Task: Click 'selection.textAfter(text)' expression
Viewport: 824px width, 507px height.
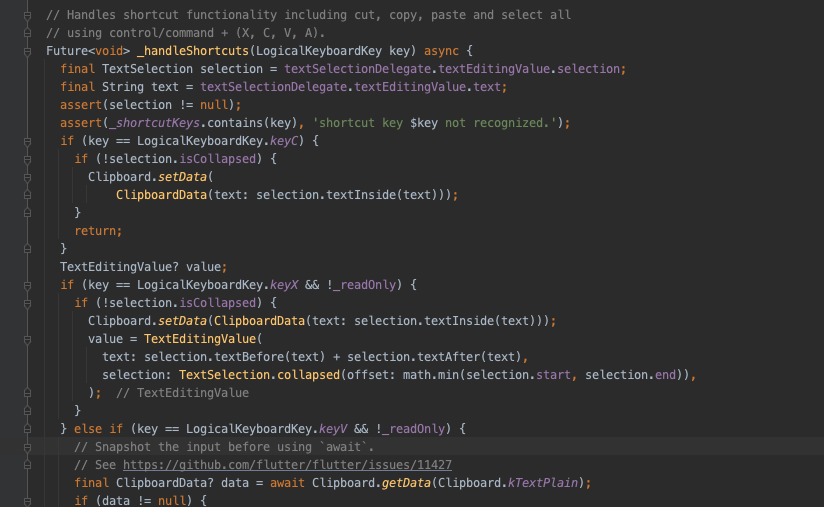Action: coord(434,357)
